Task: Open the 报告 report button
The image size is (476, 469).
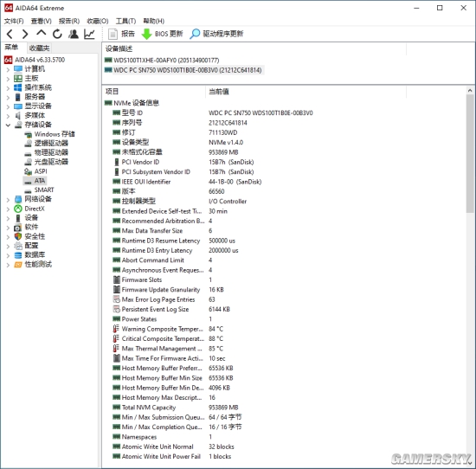Action: [x=121, y=34]
